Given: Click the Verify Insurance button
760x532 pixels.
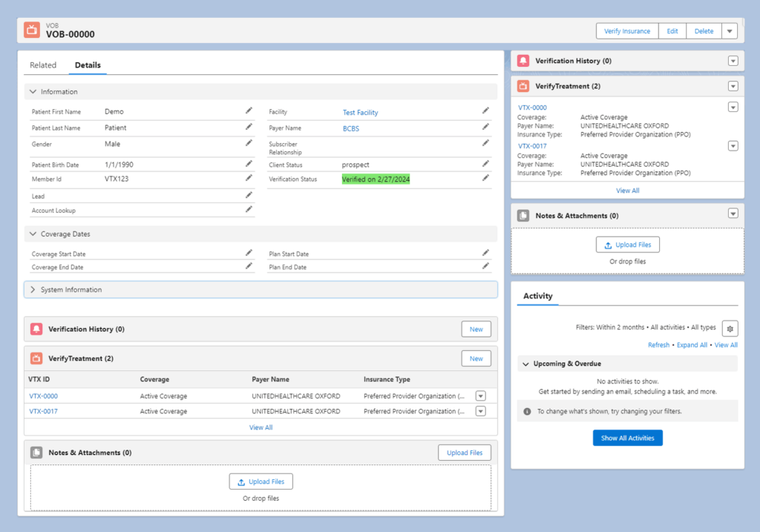Looking at the screenshot, I should pos(626,31).
